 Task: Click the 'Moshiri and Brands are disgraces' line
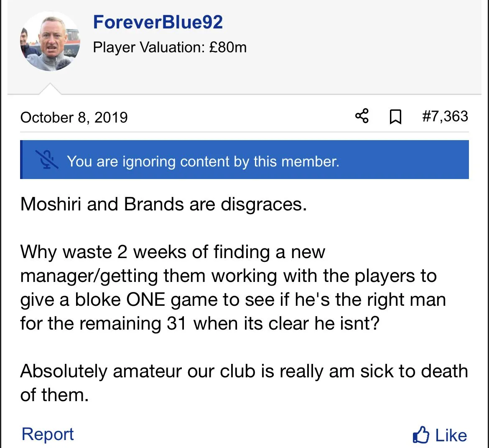point(163,204)
